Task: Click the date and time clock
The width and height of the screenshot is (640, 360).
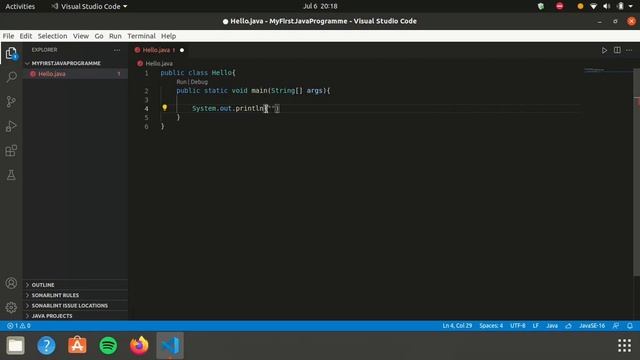Action: point(320,6)
